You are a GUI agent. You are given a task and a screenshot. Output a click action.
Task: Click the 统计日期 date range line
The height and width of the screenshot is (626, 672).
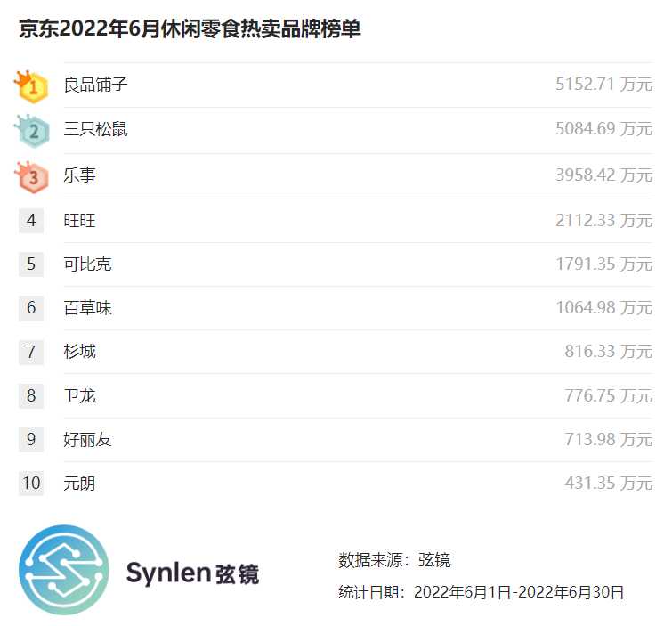click(x=481, y=592)
